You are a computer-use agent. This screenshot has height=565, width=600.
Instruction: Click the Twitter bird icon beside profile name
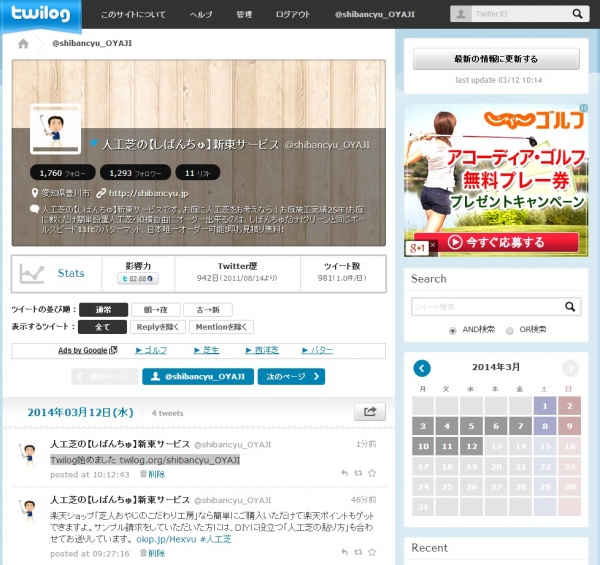[x=94, y=143]
